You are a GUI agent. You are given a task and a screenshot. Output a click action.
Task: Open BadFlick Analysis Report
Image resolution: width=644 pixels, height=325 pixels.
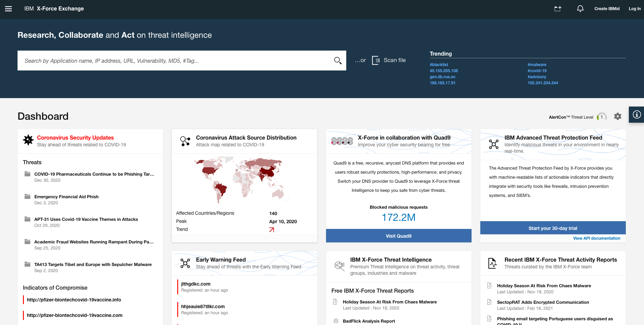pos(369,321)
